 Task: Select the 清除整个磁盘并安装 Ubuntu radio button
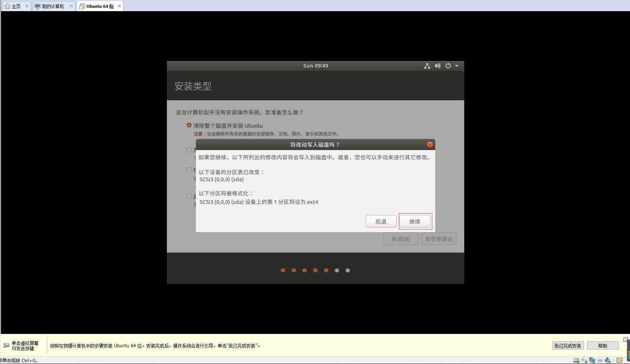(x=189, y=126)
